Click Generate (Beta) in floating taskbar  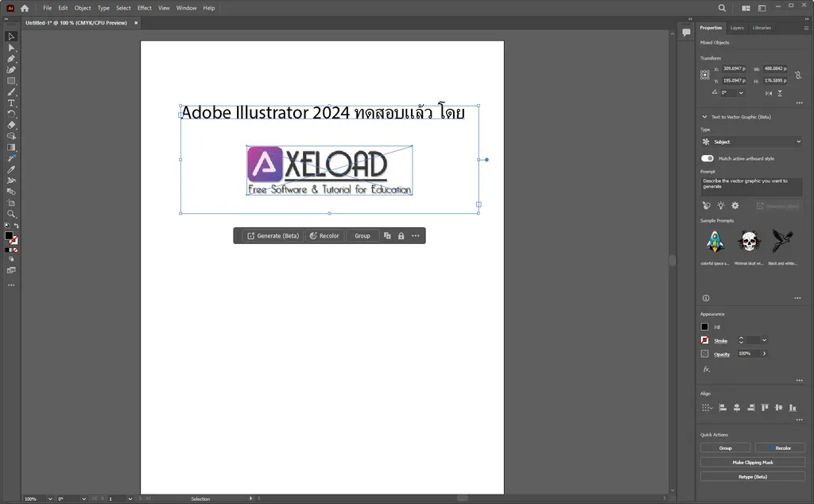pyautogui.click(x=273, y=235)
